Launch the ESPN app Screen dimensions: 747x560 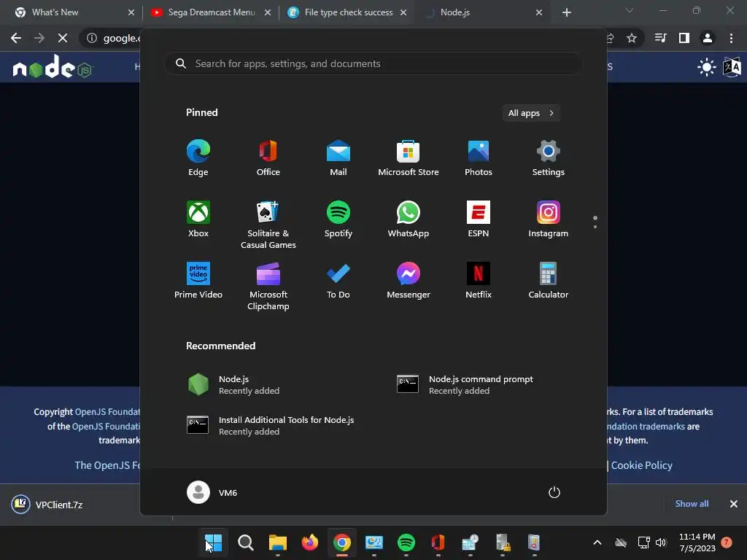[x=479, y=219]
